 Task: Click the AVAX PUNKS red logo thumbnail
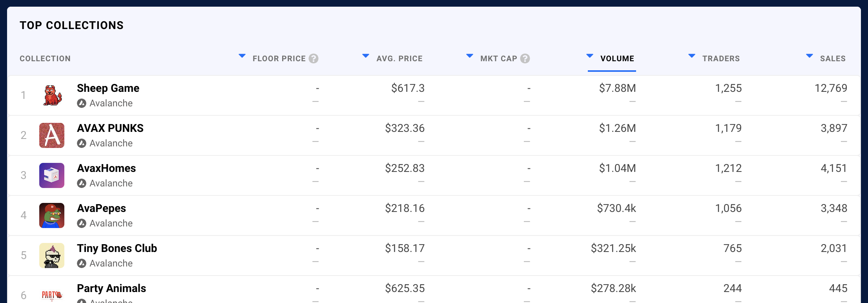pyautogui.click(x=52, y=135)
